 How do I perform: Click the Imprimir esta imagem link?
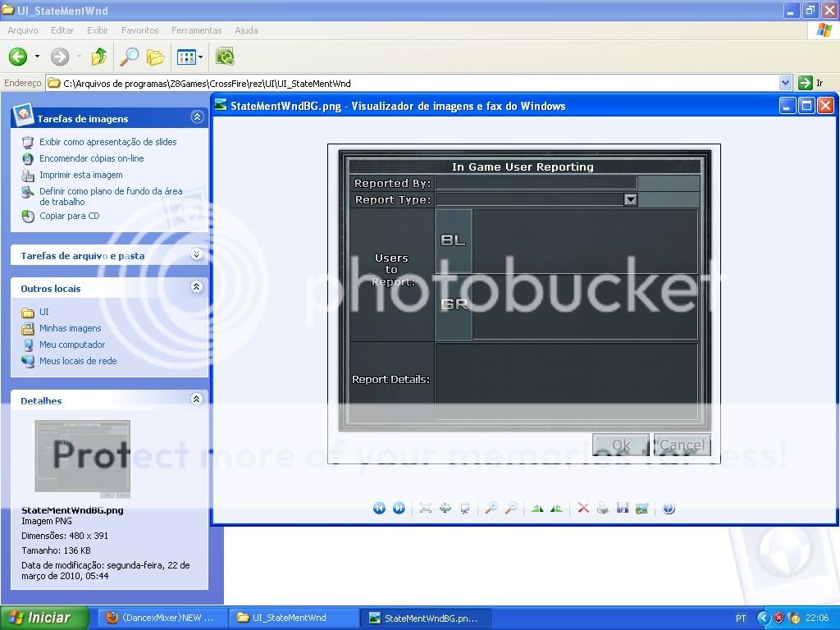80,175
